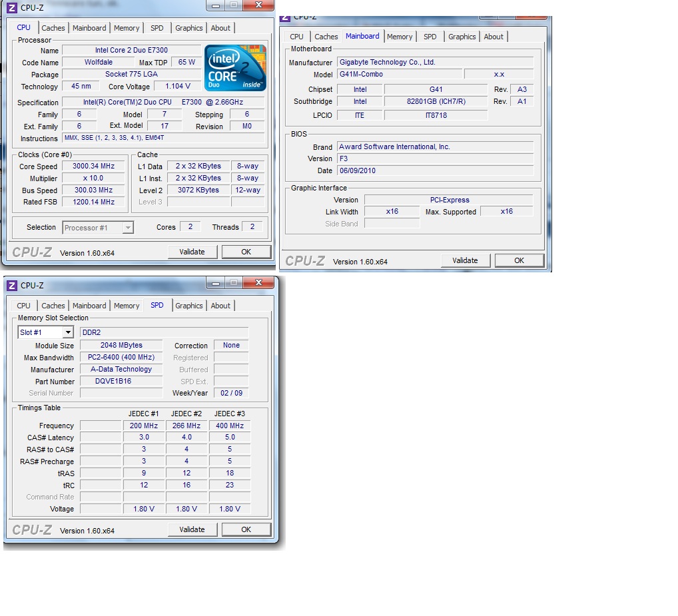This screenshot has height=616, width=678.
Task: Click Validate in the Mainboard window
Action: tap(465, 260)
